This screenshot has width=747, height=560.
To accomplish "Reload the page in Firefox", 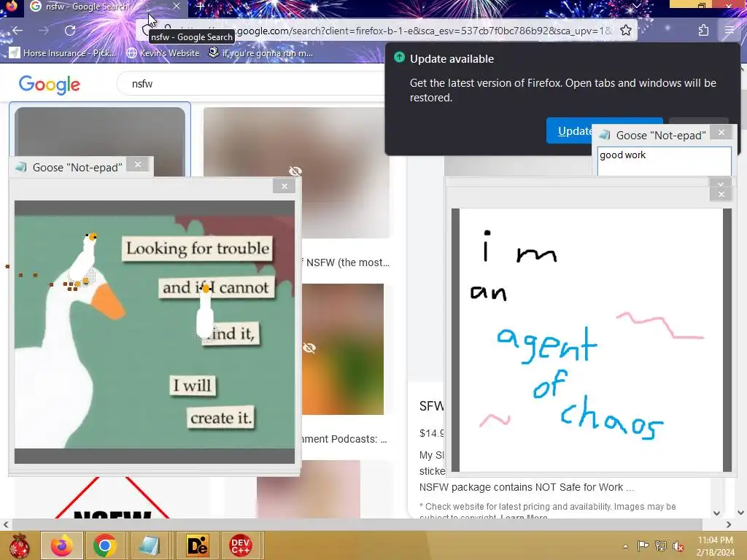I will pyautogui.click(x=70, y=31).
